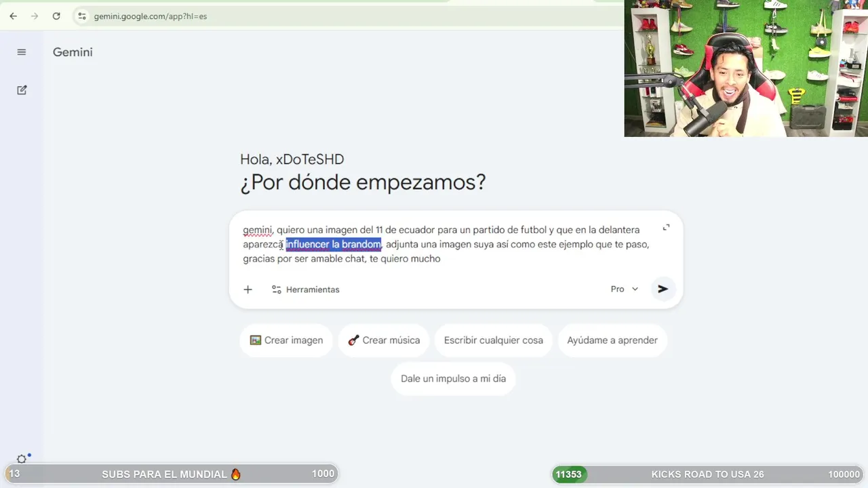Click the misspelled word 'gemini' in prompt

point(257,230)
